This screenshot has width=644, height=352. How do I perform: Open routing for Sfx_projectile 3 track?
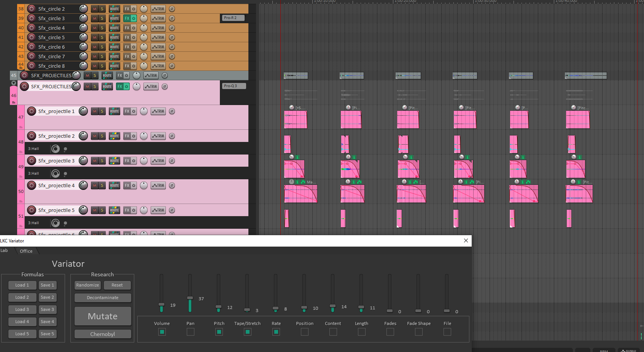point(114,161)
